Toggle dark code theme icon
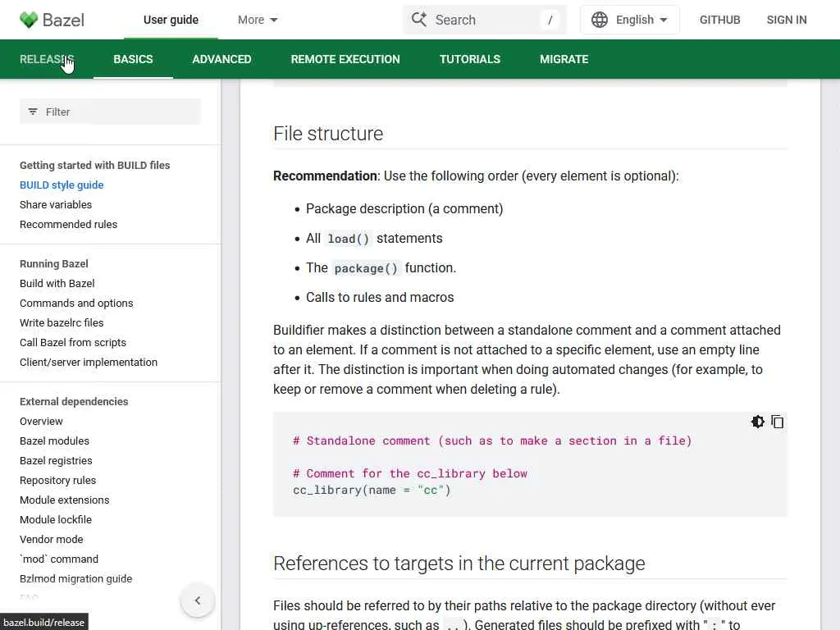Image resolution: width=840 pixels, height=630 pixels. pos(757,422)
